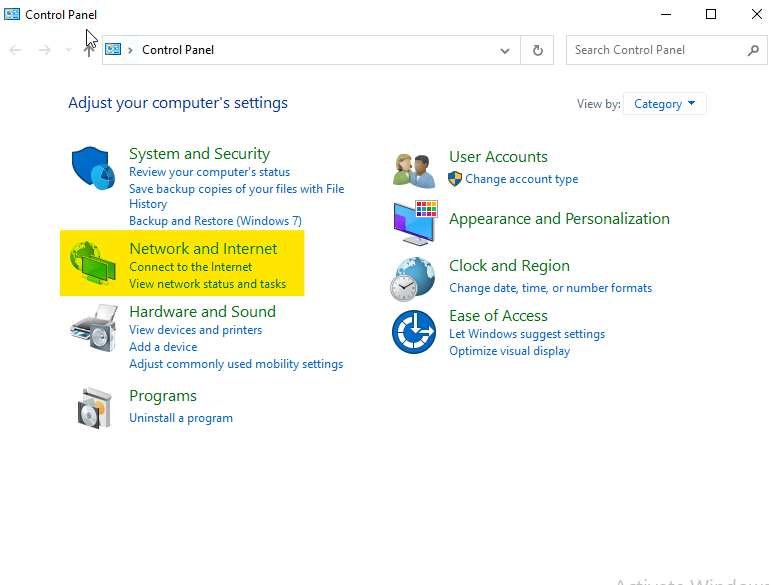Open Appearance and Personalization category
Image resolution: width=772 pixels, height=585 pixels.
(559, 219)
